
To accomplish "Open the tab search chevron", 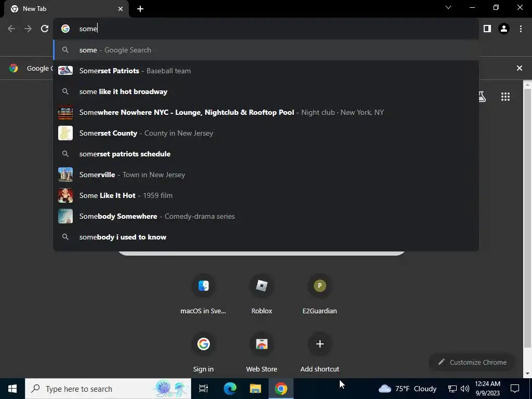I will click(448, 7).
